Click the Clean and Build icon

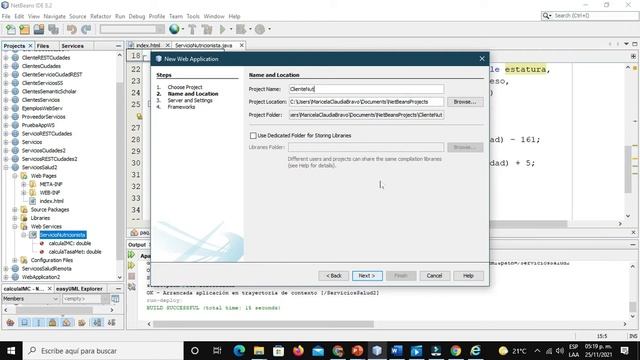pos(207,29)
